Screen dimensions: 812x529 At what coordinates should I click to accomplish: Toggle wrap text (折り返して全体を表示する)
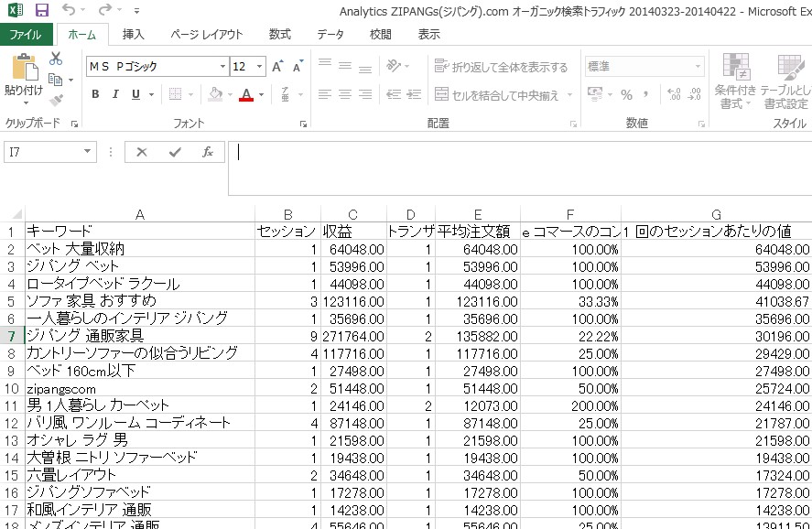coord(501,67)
